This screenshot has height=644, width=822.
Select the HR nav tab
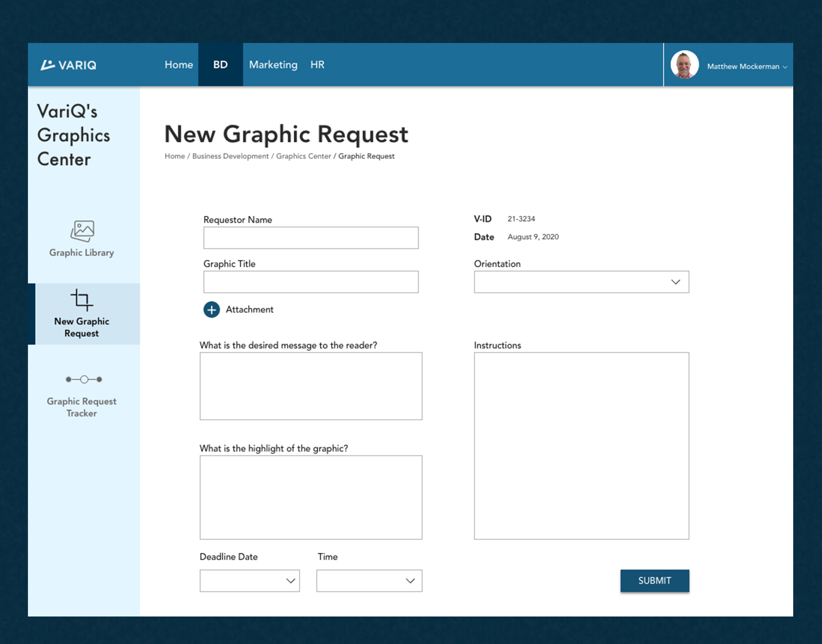click(x=317, y=65)
